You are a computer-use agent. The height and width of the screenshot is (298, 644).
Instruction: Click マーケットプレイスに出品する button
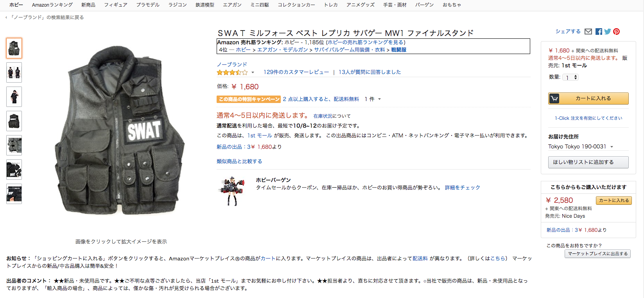pos(597,254)
